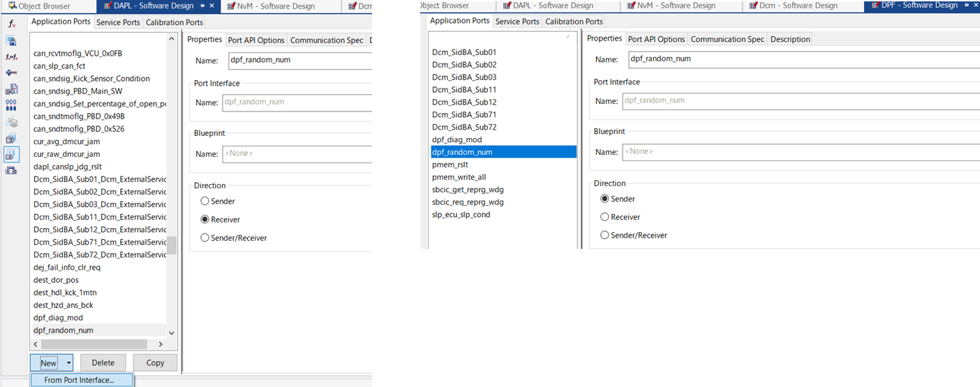Open Application Ports tab in DAPL window

[x=61, y=22]
